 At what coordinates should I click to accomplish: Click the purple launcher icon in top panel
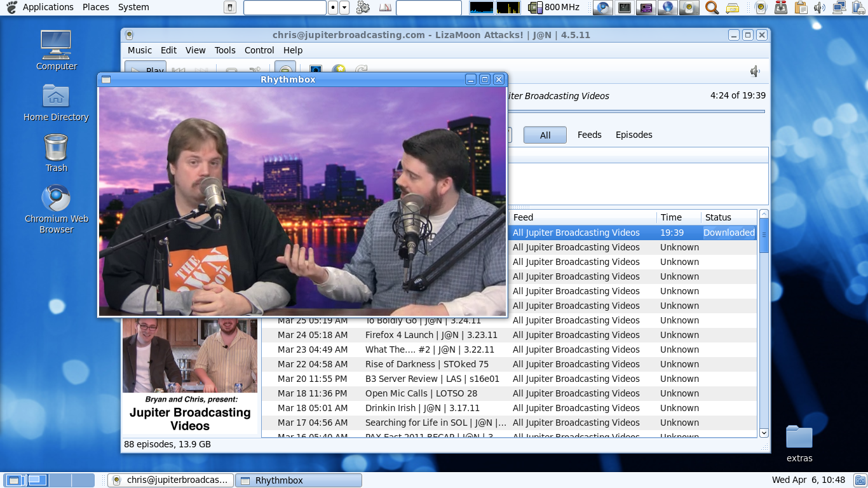coord(646,8)
